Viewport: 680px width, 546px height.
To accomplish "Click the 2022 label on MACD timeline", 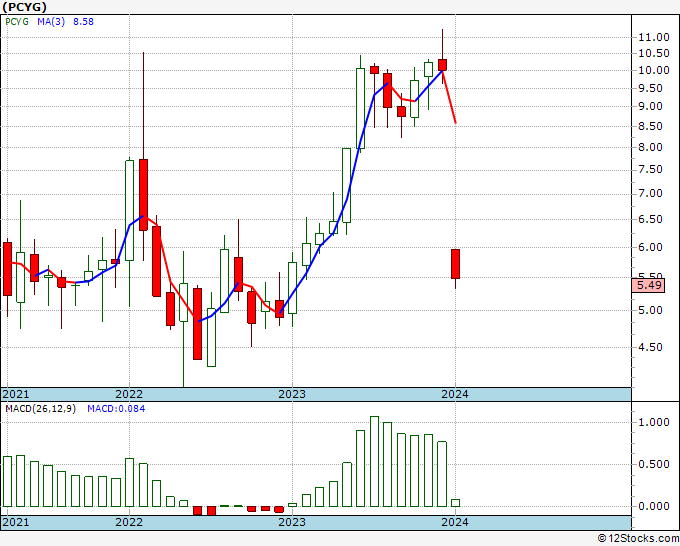I will (x=129, y=522).
